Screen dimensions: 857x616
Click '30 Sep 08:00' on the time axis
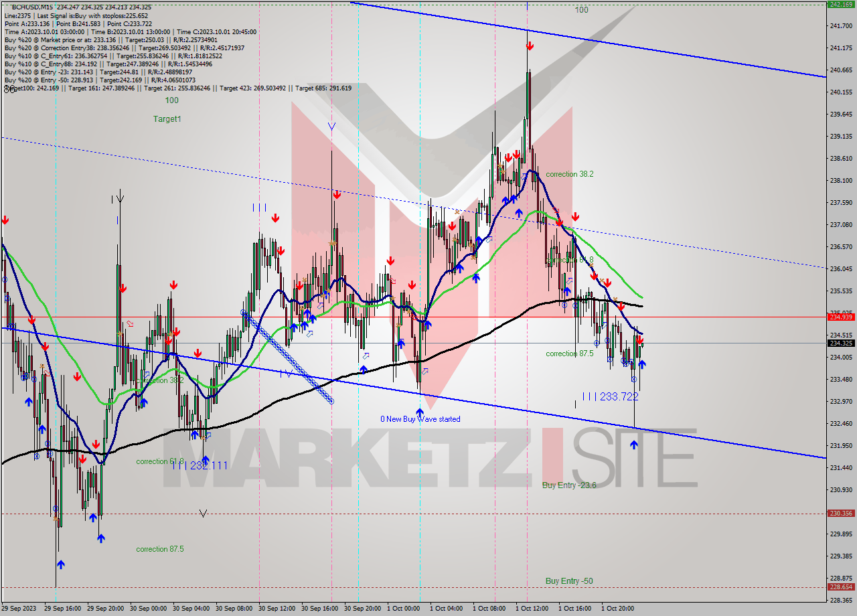click(x=234, y=609)
